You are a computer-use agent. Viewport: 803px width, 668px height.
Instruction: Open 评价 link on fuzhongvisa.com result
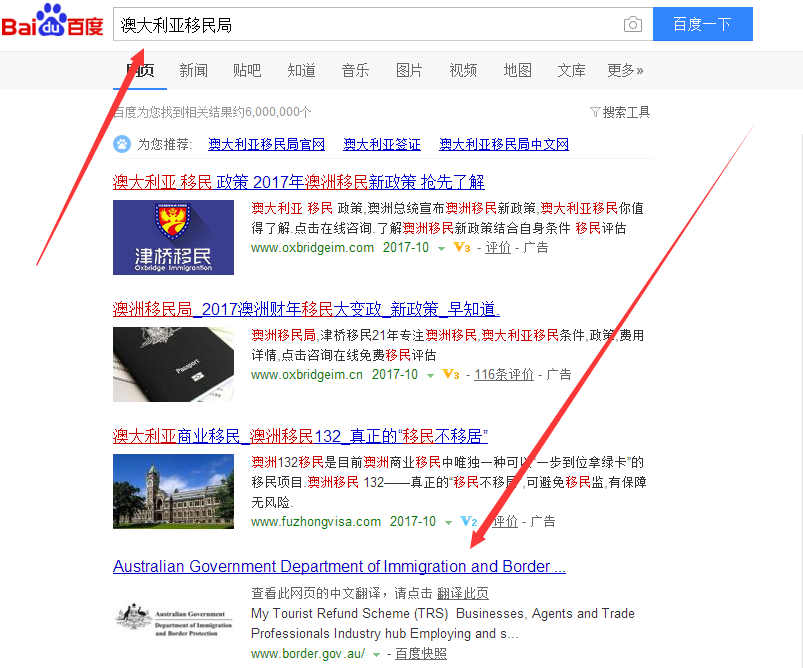(505, 521)
